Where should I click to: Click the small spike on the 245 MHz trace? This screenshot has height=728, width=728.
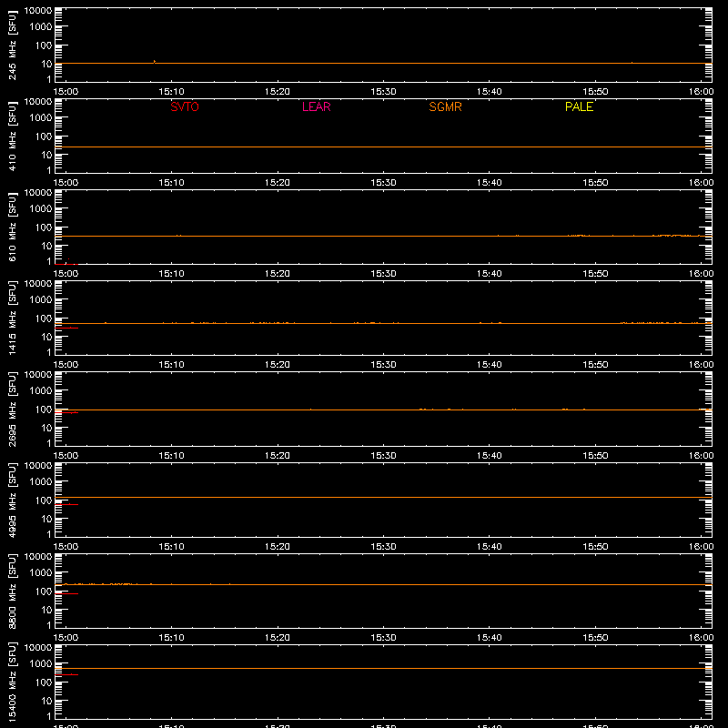pyautogui.click(x=154, y=61)
